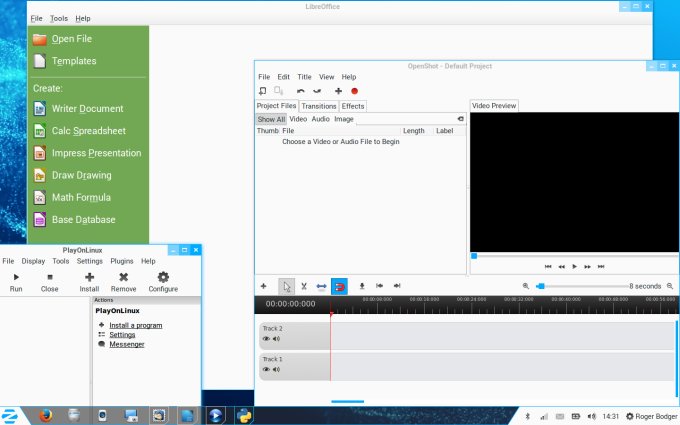
Task: Click the red record/export button
Action: (x=354, y=91)
